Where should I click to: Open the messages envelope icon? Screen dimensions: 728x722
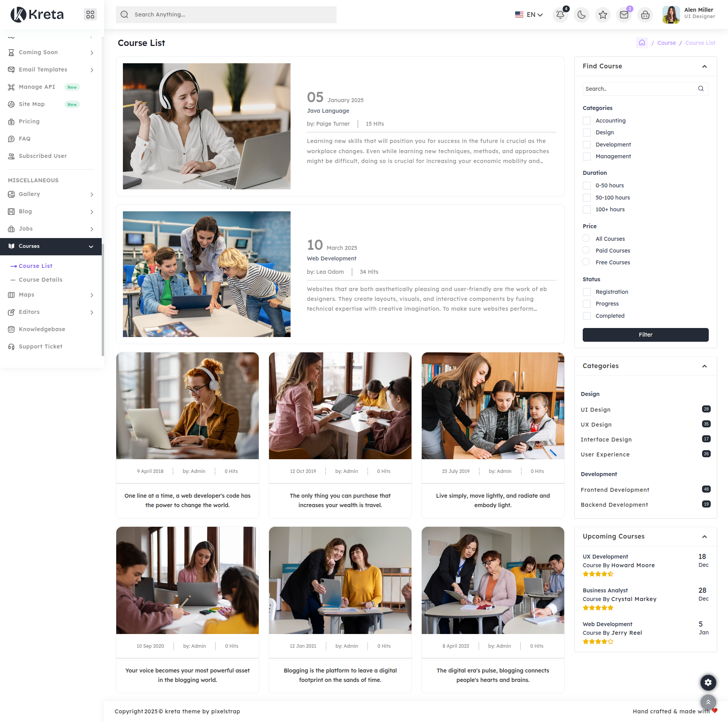(x=624, y=15)
